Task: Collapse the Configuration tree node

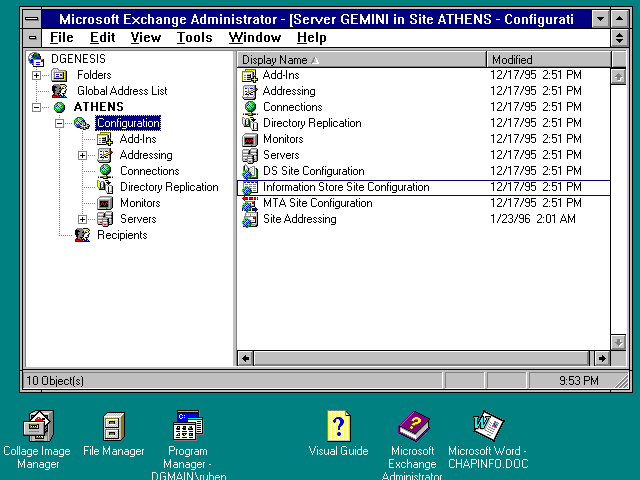Action: (x=60, y=123)
